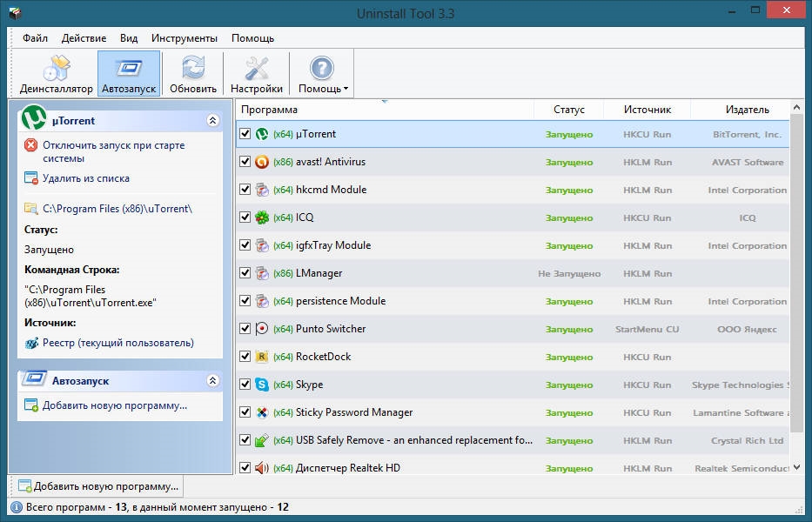Uncheck the avast! Antivirus checkbox

tap(245, 162)
